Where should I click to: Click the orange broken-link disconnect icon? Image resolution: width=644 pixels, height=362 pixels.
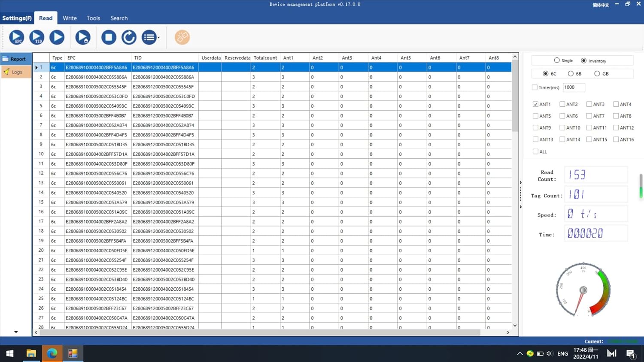click(182, 37)
